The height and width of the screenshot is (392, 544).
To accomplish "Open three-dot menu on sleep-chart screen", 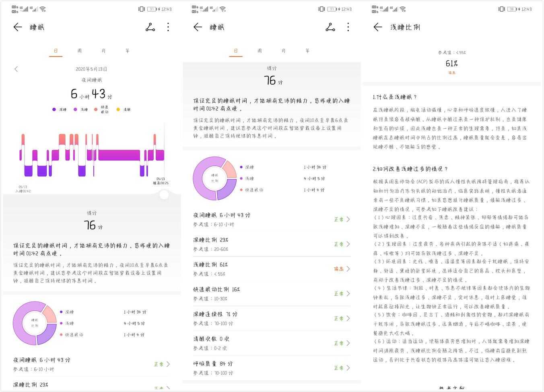I will (x=168, y=27).
